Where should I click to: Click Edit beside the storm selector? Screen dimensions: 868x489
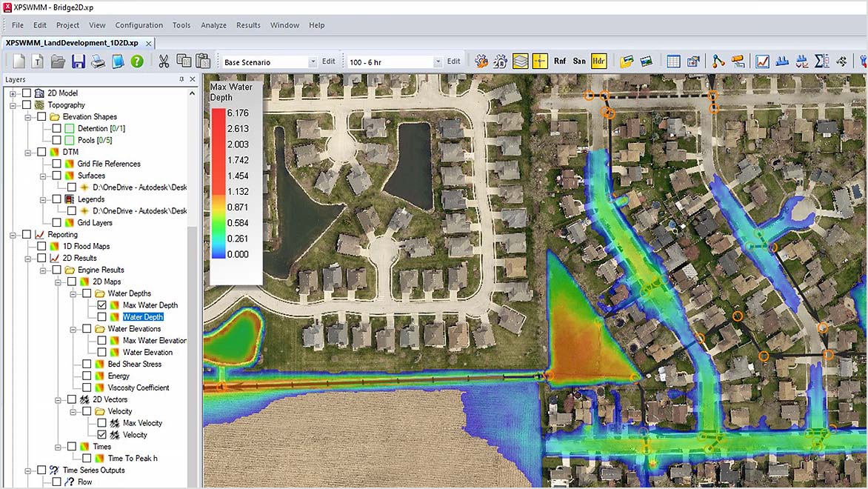tap(453, 61)
